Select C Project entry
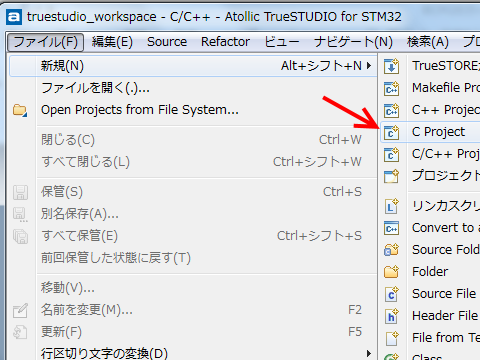The width and height of the screenshot is (480, 360). pyautogui.click(x=430, y=132)
